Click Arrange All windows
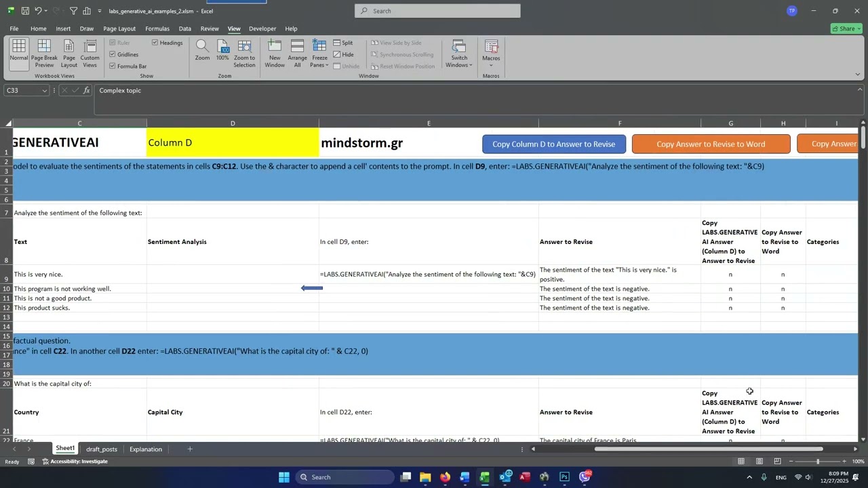 297,54
